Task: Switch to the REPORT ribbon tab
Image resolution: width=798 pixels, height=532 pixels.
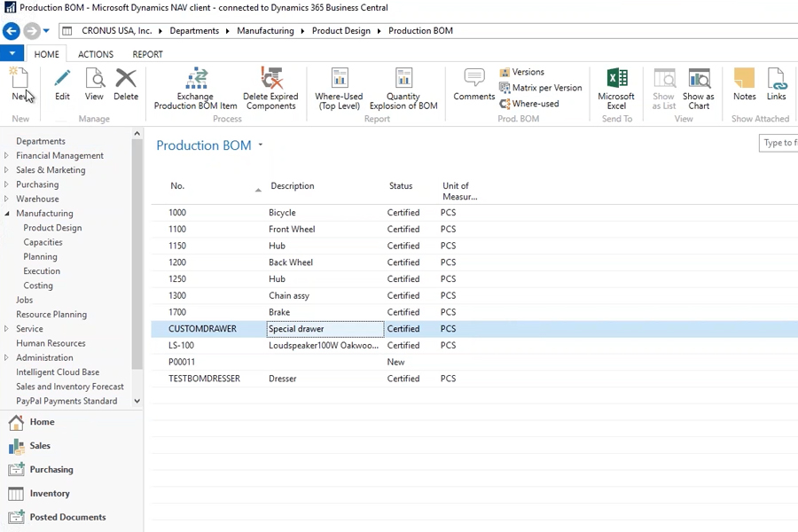Action: 147,54
